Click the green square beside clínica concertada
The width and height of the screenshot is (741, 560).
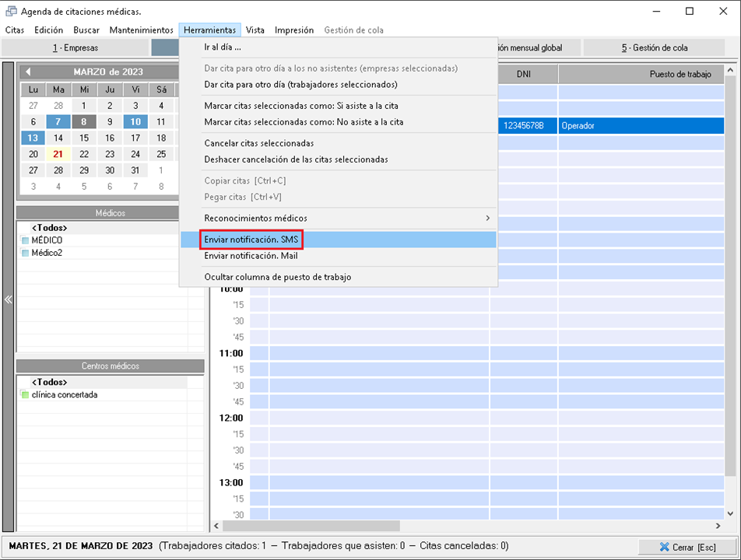point(25,395)
